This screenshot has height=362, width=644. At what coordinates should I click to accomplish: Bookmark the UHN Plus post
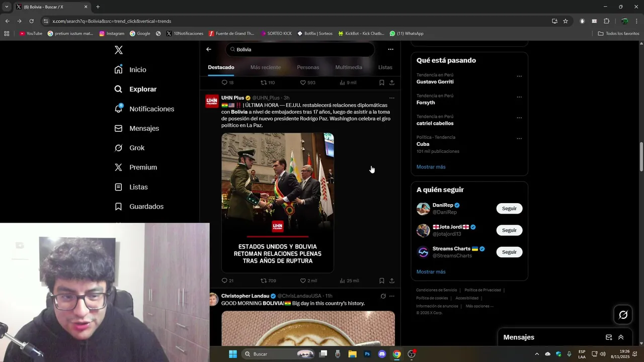[381, 281]
